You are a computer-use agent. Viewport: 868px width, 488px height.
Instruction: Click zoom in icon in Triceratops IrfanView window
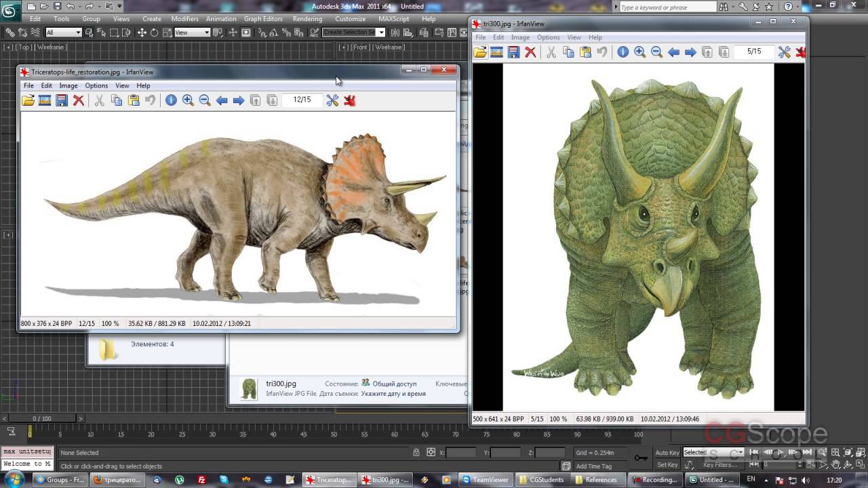[x=188, y=100]
